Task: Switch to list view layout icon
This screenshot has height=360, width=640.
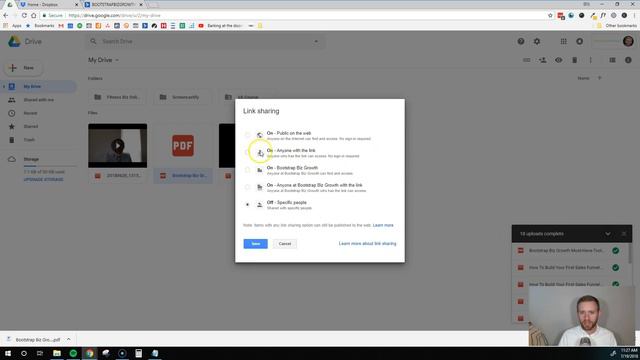Action: [612, 60]
